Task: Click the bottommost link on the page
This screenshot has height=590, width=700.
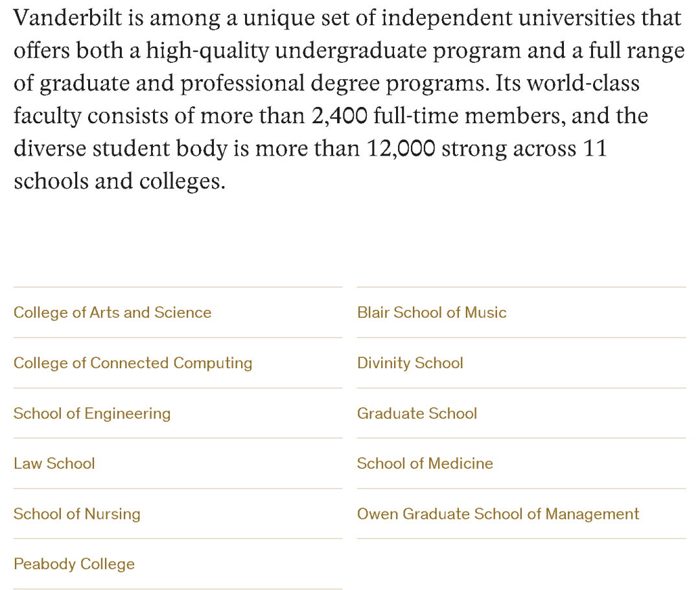Action: [x=74, y=564]
